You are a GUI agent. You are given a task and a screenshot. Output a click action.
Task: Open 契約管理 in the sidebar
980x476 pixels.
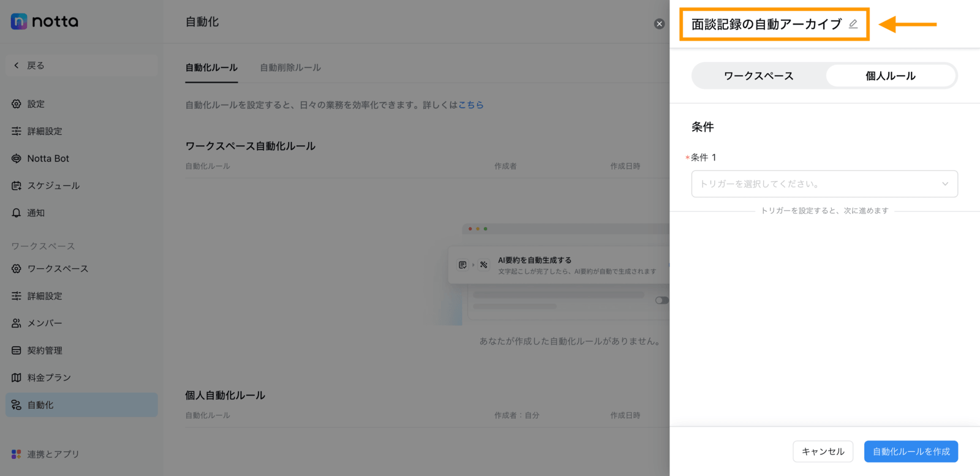point(81,350)
